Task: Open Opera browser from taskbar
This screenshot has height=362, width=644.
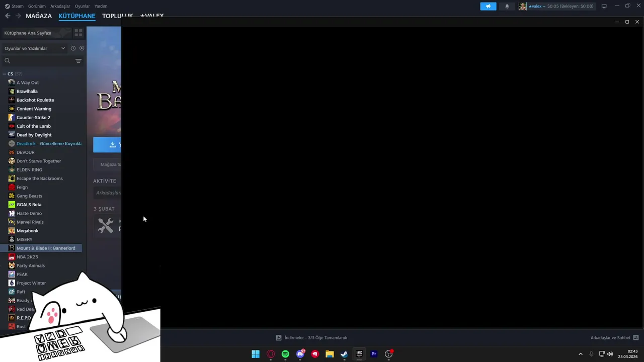Action: (271, 354)
